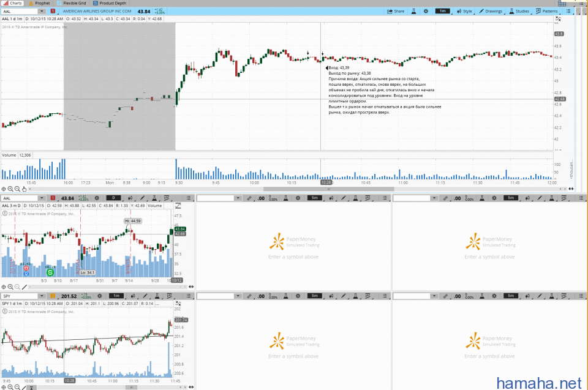The image size is (588, 390).
Task: Open the chart grid layout icon at top right
Action: (x=562, y=4)
